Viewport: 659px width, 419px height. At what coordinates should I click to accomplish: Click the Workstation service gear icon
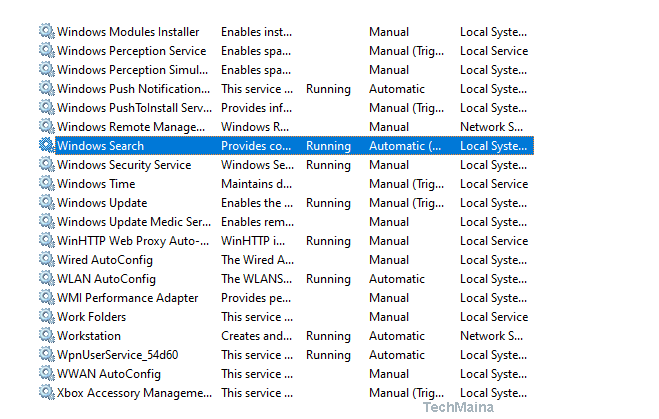(47, 336)
